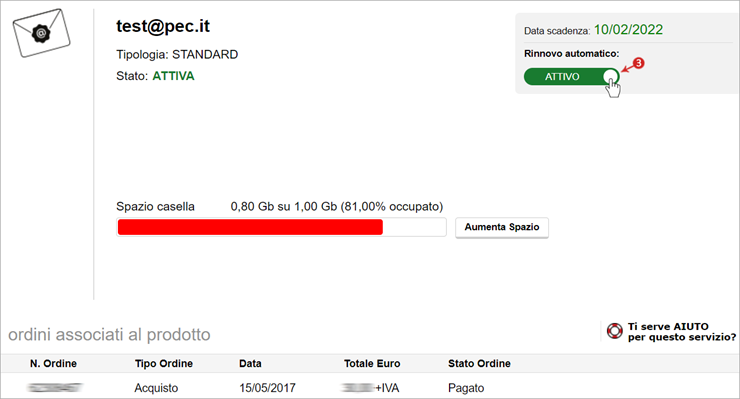Click the lifebuoy help icon

pyautogui.click(x=614, y=331)
